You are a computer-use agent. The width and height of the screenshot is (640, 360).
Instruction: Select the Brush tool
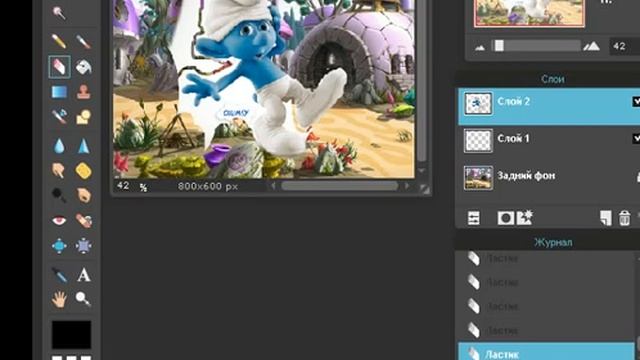tap(83, 42)
